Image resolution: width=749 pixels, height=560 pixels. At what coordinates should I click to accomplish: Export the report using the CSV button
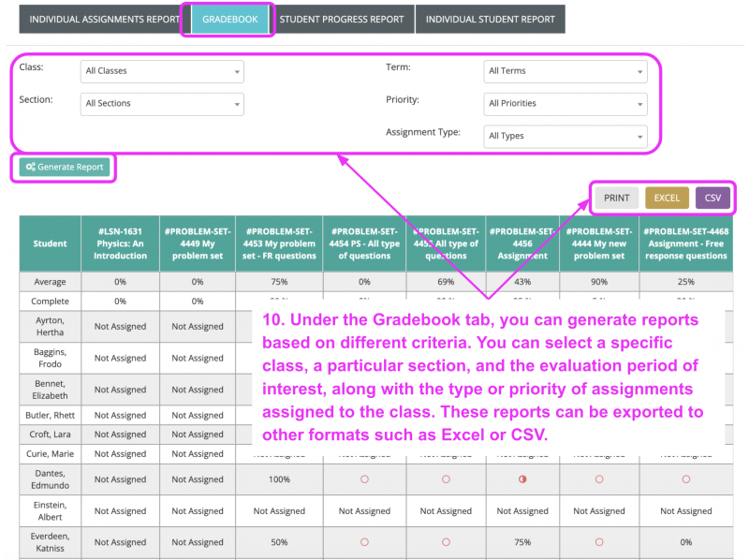[712, 198]
